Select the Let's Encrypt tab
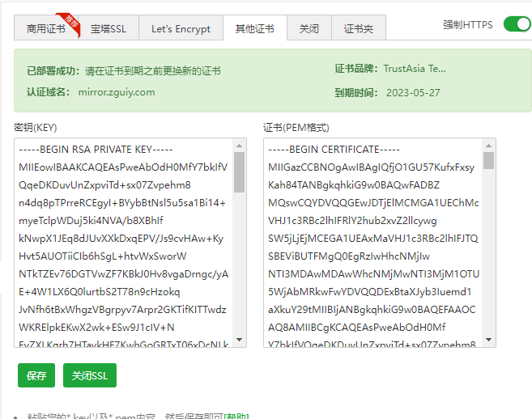 [x=181, y=29]
